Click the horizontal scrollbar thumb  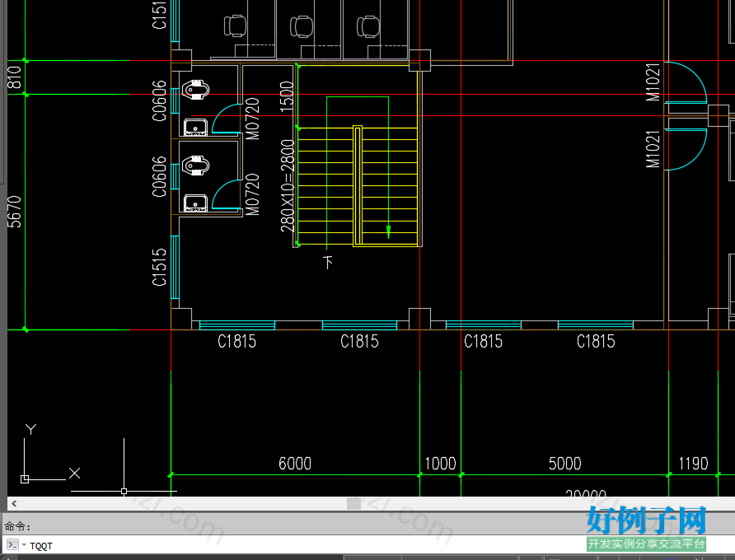tap(354, 504)
